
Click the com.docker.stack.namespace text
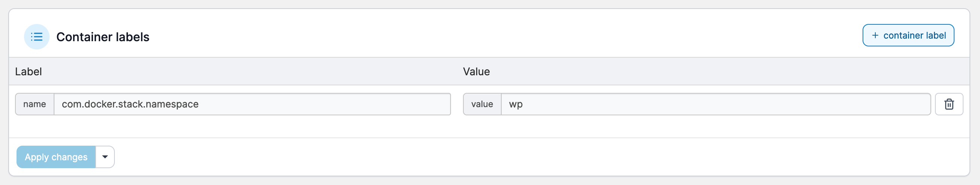[130, 104]
